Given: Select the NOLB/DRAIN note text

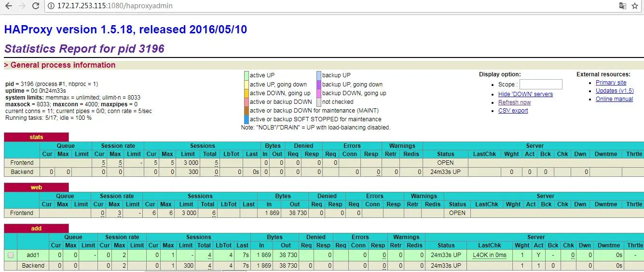Looking at the screenshot, I should point(315,128).
